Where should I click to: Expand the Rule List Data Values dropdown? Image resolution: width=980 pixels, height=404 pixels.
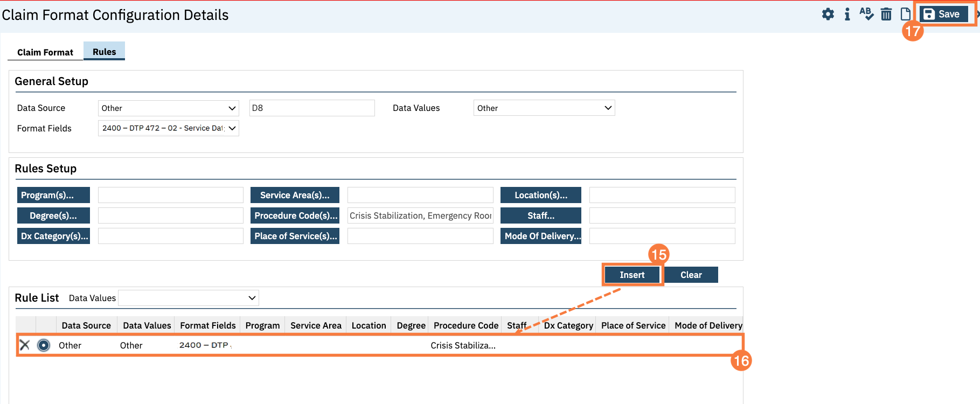[x=189, y=298]
